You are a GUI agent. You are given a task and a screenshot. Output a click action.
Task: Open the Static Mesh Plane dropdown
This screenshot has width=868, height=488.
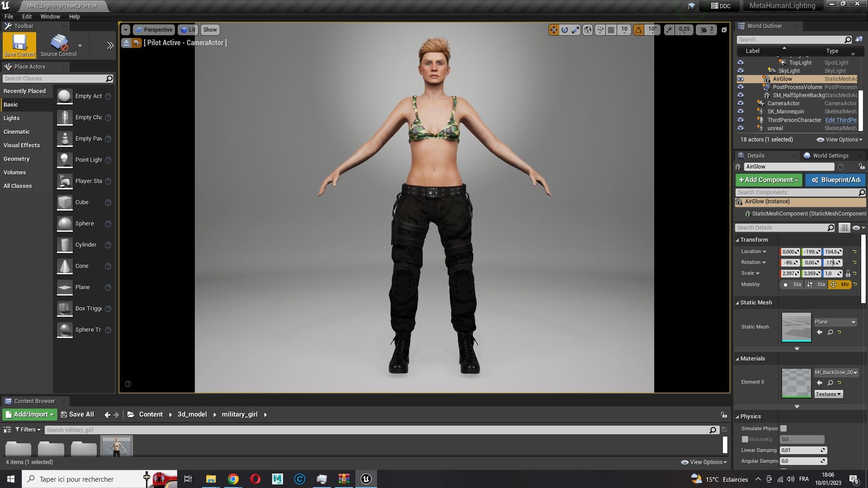point(835,322)
